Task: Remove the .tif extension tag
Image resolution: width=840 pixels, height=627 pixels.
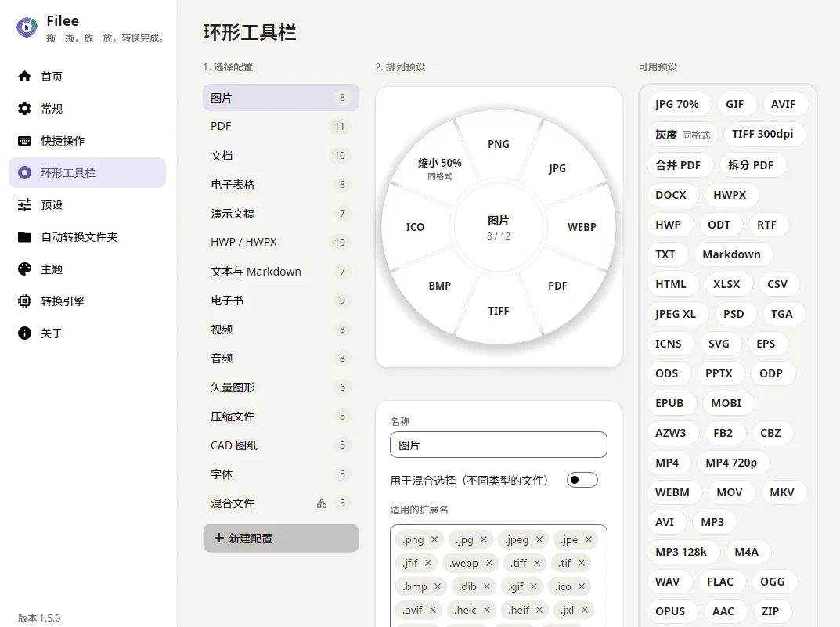Action: 582,563
